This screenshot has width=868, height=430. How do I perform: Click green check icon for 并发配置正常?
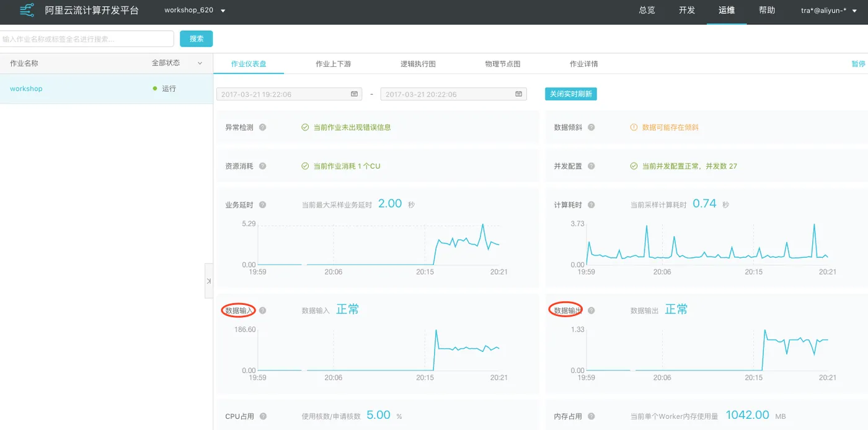coord(634,166)
